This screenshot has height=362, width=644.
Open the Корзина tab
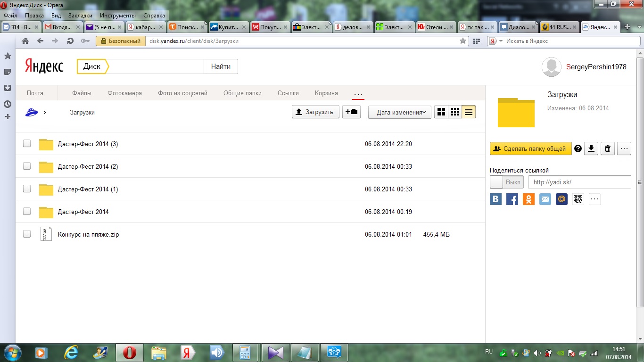tap(326, 93)
